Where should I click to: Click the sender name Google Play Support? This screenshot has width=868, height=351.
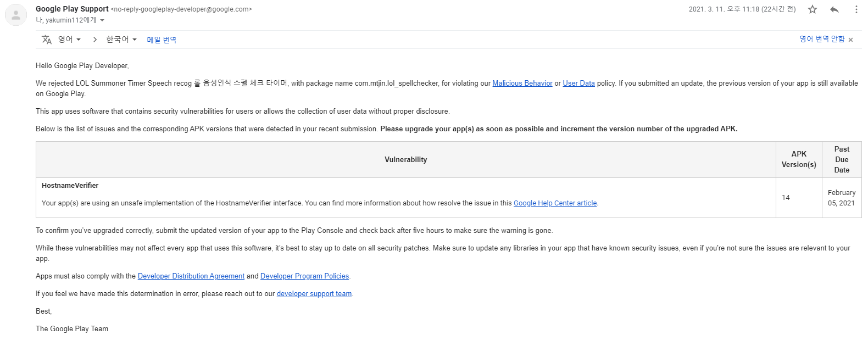pyautogui.click(x=72, y=9)
